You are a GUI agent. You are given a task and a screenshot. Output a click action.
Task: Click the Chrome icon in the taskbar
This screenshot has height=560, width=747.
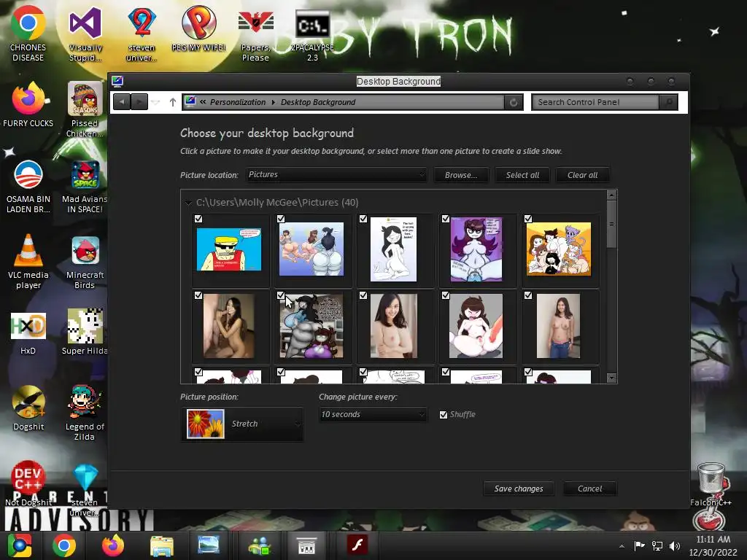point(64,545)
